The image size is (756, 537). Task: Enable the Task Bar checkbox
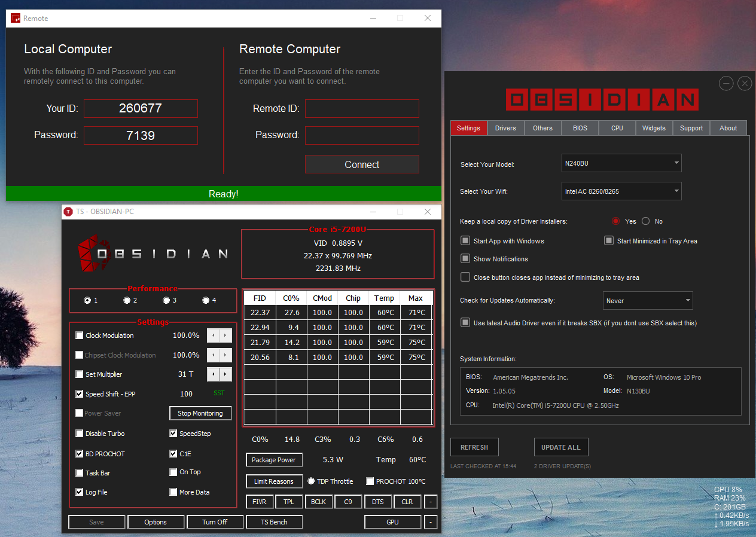coord(80,473)
